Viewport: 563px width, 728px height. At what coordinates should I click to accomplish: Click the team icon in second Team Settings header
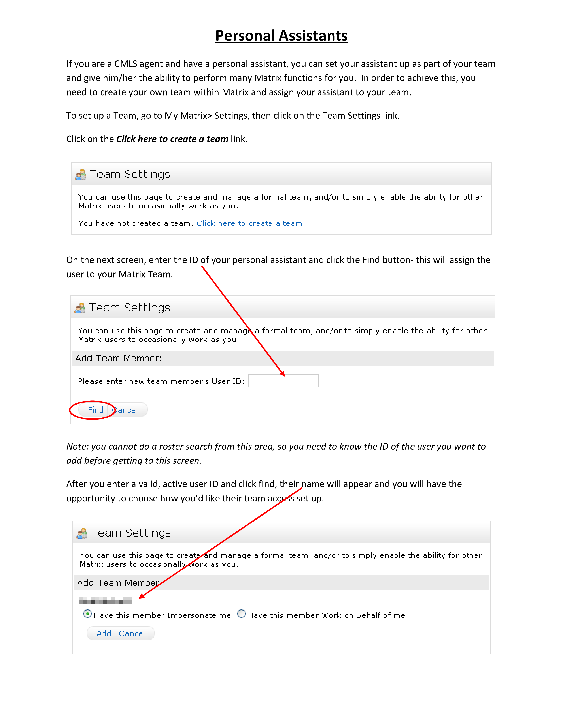click(x=80, y=308)
